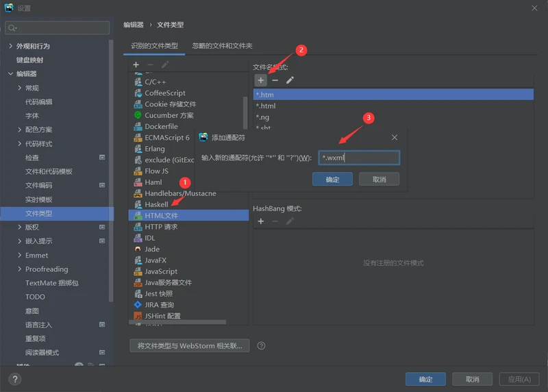548x392 pixels.
Task: Click the help question mark beside WebStorm association button
Action: coord(261,346)
